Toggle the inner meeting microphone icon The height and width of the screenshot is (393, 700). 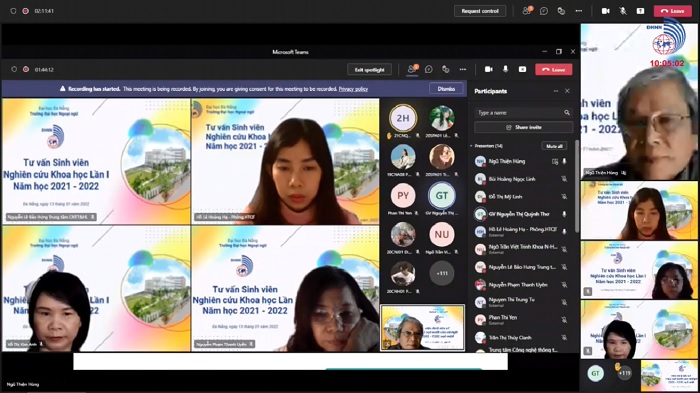[x=505, y=69]
